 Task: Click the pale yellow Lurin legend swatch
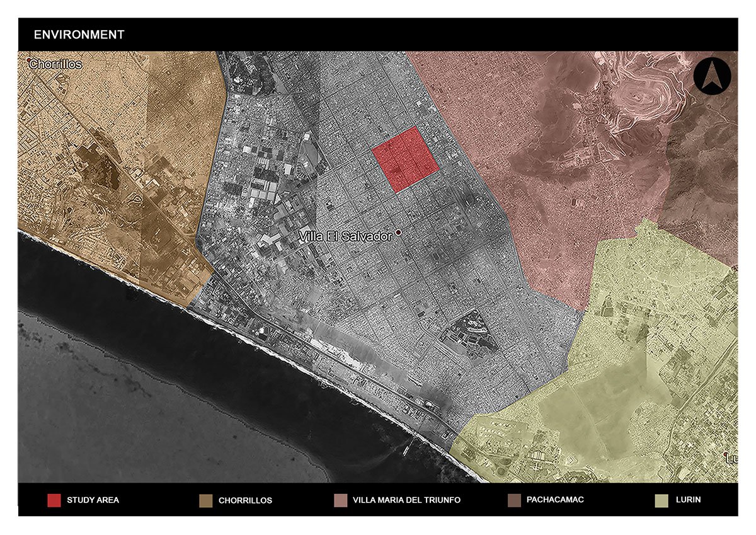point(662,500)
